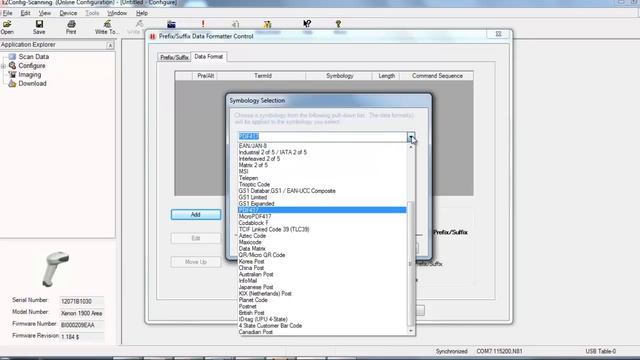This screenshot has height=360, width=640.
Task: Click the clapperboard icon in the toolbar
Action: pos(171,24)
